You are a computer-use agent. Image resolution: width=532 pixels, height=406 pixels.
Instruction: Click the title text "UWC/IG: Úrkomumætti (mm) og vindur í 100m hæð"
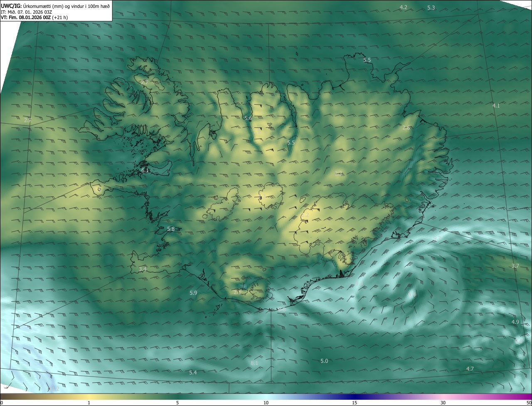(x=55, y=6)
